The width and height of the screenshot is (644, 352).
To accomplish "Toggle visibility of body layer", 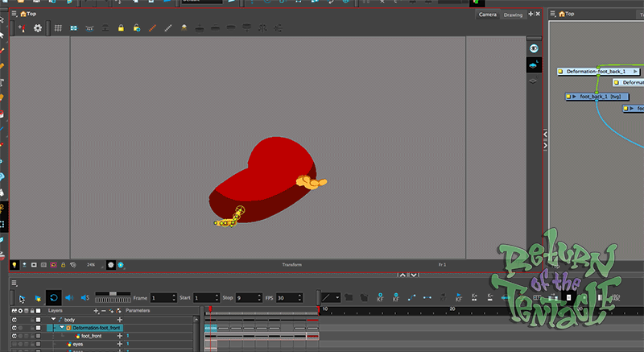I will (x=14, y=320).
